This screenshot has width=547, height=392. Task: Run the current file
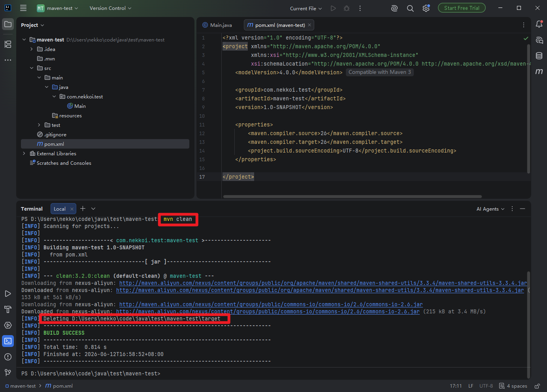tap(333, 8)
